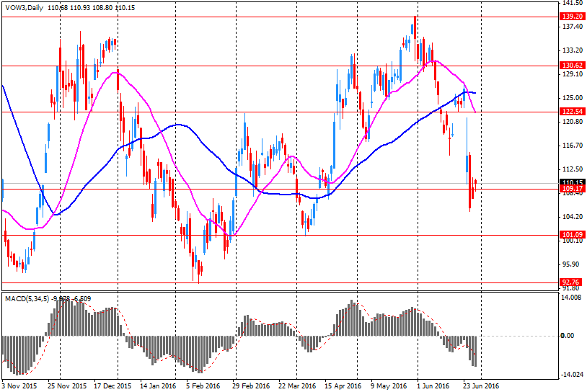The width and height of the screenshot is (587, 392).
Task: Click the 25 Nov 2015 date label
Action: [x=67, y=386]
